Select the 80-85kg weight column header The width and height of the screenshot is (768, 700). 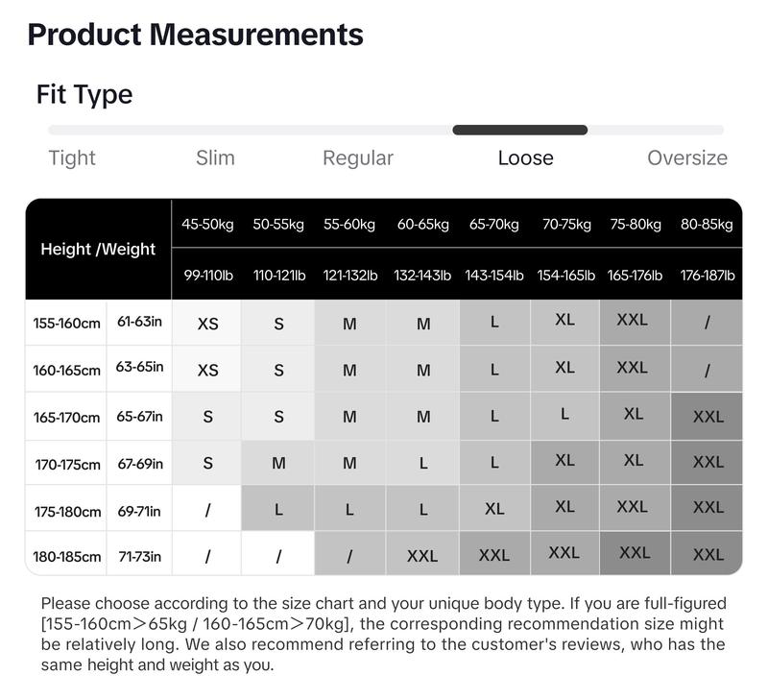[x=707, y=224]
